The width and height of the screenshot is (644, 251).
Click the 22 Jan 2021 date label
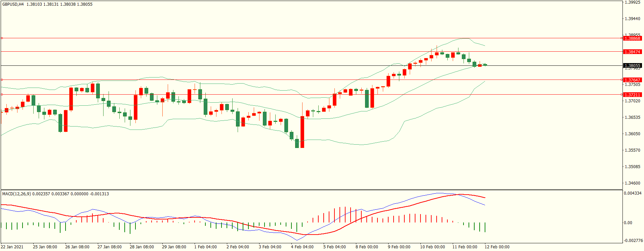pos(12,247)
